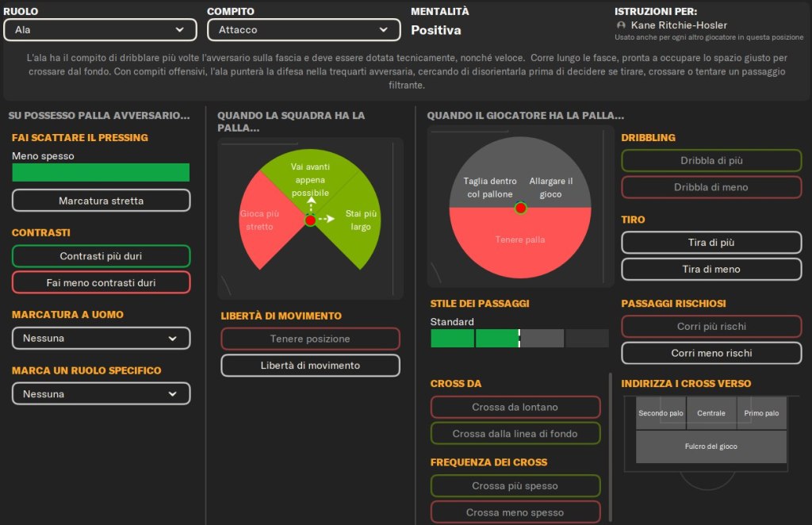Viewport: 812px width, 525px height.
Task: Select 'Stai più largo' green pie segment
Action: click(x=358, y=220)
